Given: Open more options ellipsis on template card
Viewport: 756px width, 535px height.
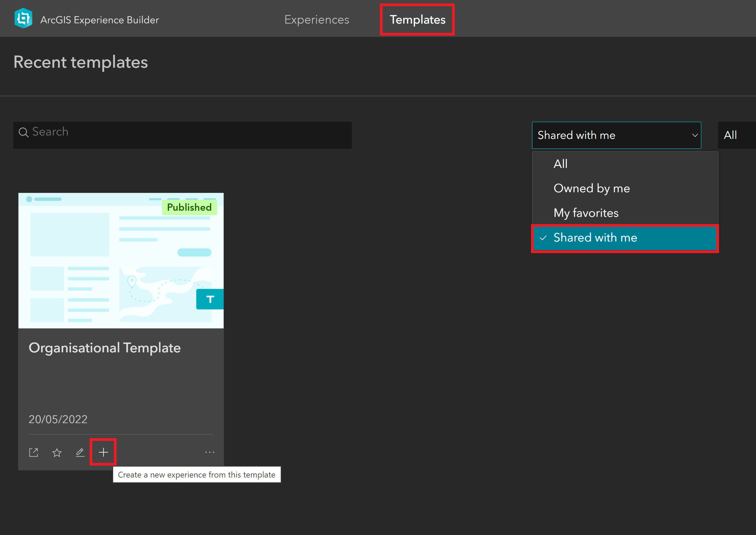Looking at the screenshot, I should pos(210,452).
